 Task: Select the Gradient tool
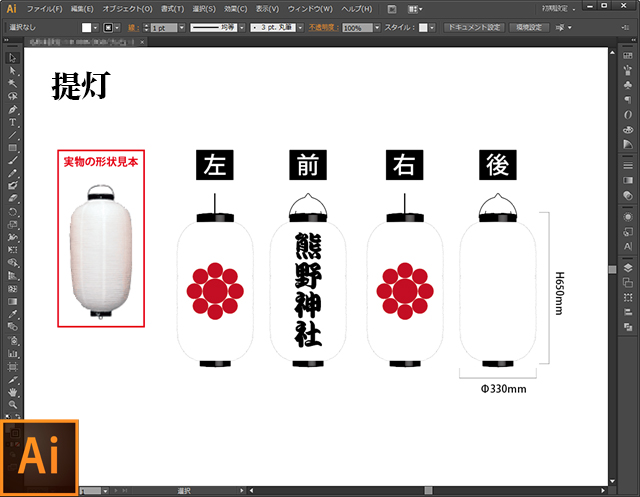pyautogui.click(x=12, y=302)
